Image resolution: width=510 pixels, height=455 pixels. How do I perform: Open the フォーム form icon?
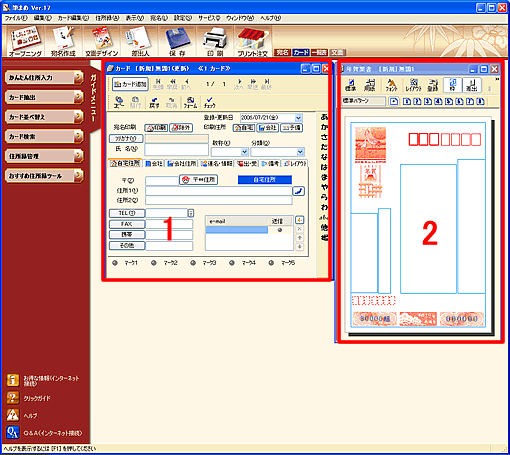coord(190,102)
